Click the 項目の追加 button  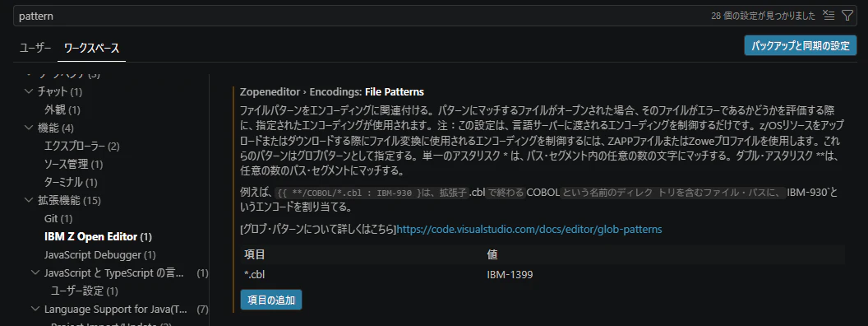pos(271,300)
